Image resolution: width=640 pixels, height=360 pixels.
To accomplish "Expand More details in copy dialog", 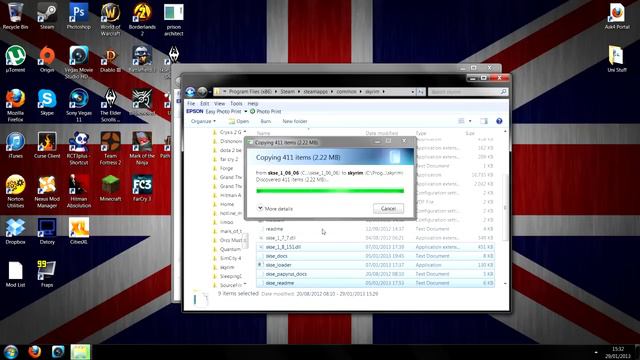I will pos(275,209).
